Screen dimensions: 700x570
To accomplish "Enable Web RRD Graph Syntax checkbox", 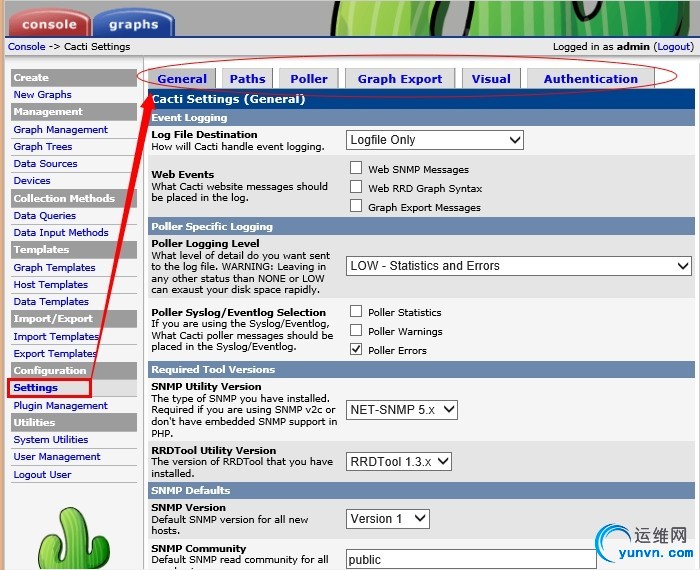I will [x=356, y=187].
